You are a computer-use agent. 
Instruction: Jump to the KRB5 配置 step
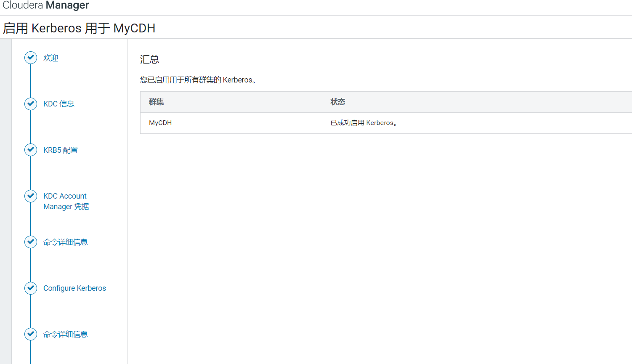tap(61, 150)
